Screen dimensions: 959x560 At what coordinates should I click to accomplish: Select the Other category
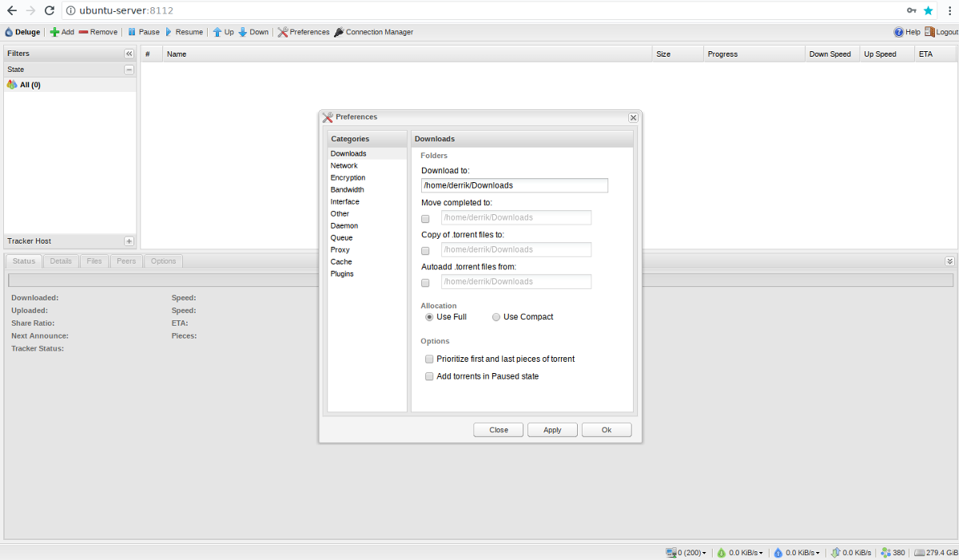367,213
